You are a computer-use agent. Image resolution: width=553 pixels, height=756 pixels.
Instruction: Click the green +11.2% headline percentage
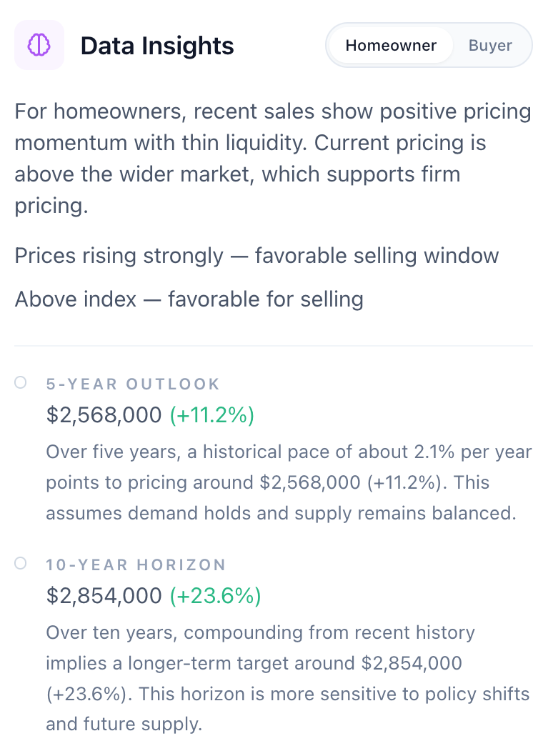point(212,415)
